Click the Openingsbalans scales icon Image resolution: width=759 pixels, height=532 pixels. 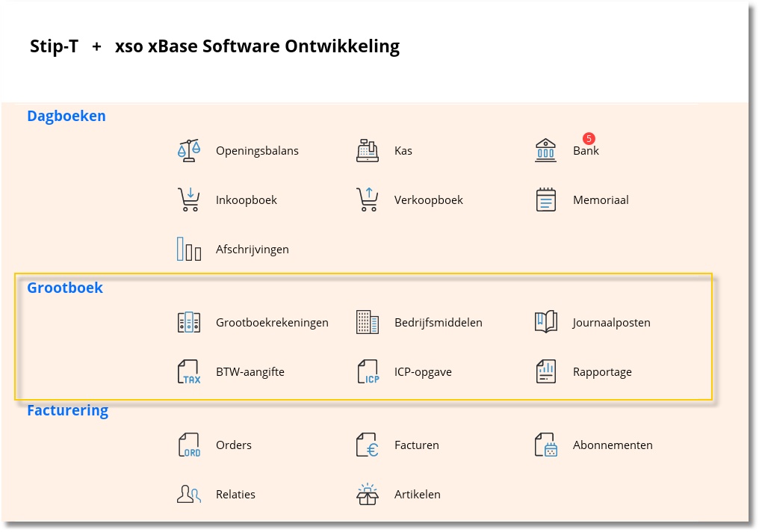click(x=189, y=150)
